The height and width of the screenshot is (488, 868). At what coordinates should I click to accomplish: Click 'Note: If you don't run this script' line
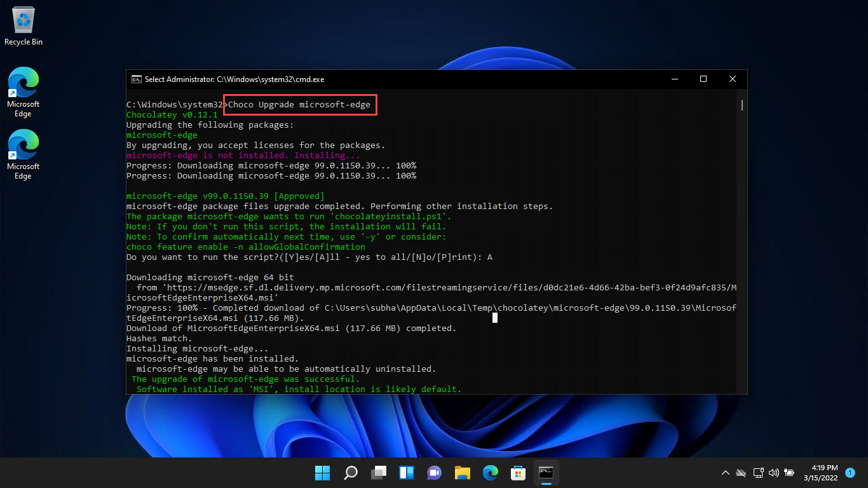tap(287, 227)
